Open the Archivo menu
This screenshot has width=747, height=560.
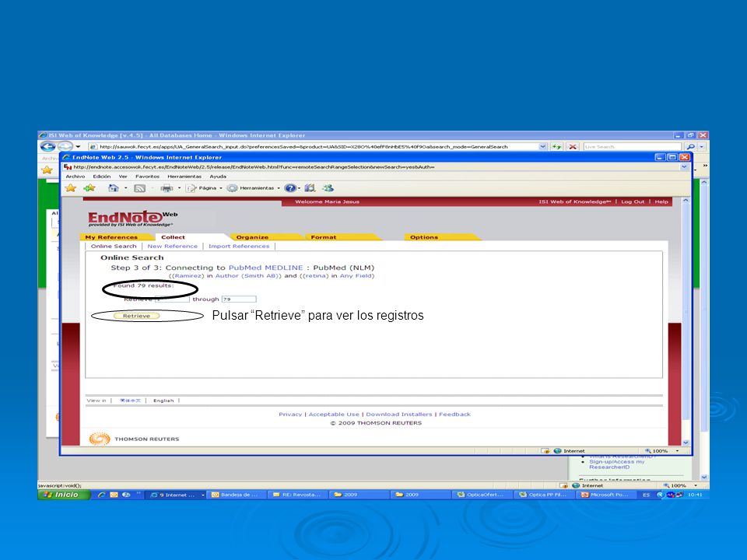pos(75,177)
